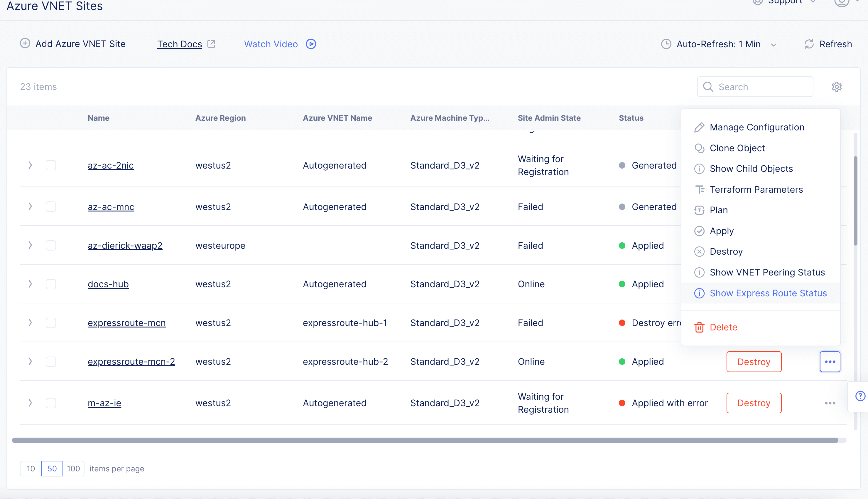Viewport: 868px width, 499px height.
Task: Open the Tech Docs link
Action: click(179, 44)
